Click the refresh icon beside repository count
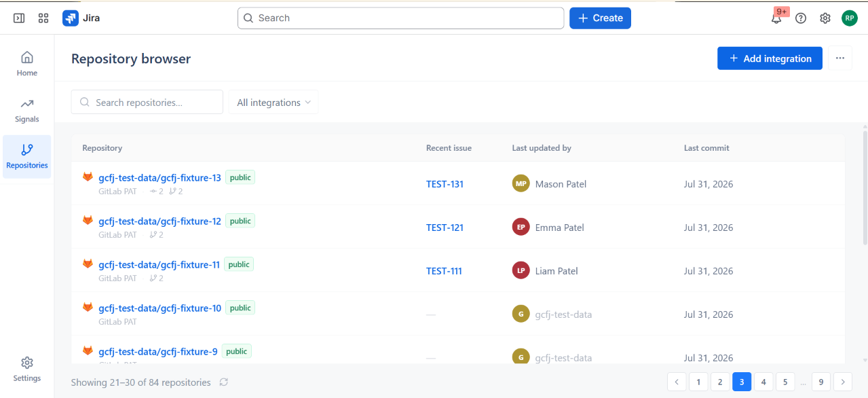Viewport: 868px width, 398px height. click(223, 382)
